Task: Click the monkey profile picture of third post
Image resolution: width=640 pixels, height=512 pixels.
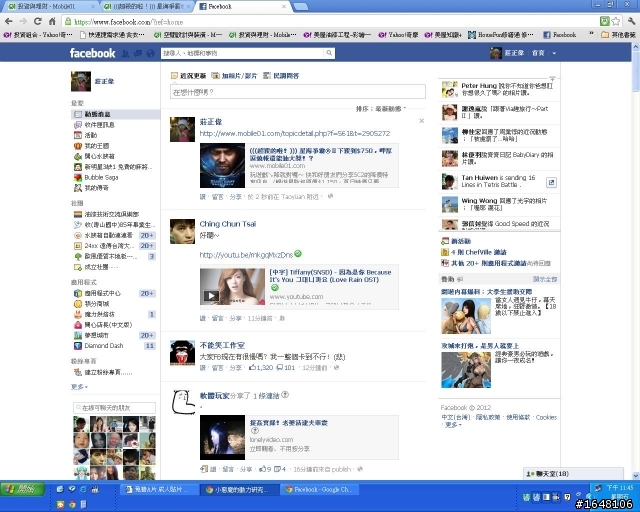Action: click(x=182, y=353)
